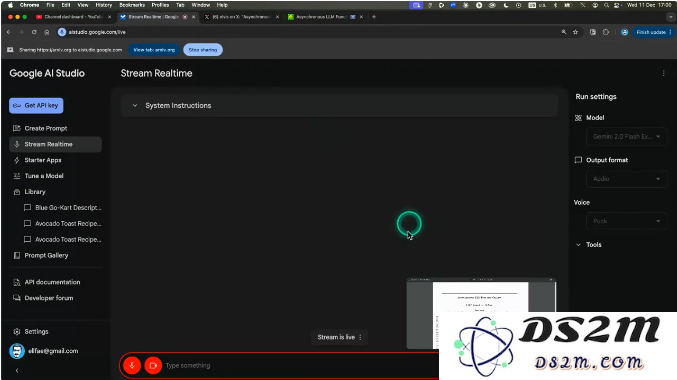Open the page's three-dot options menu
Image resolution: width=677 pixels, height=380 pixels.
(664, 73)
